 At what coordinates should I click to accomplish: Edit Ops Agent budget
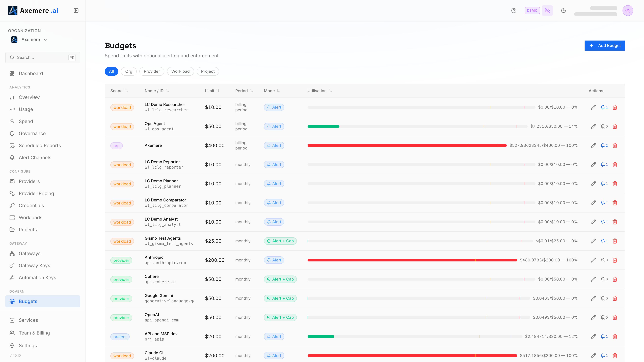(593, 126)
